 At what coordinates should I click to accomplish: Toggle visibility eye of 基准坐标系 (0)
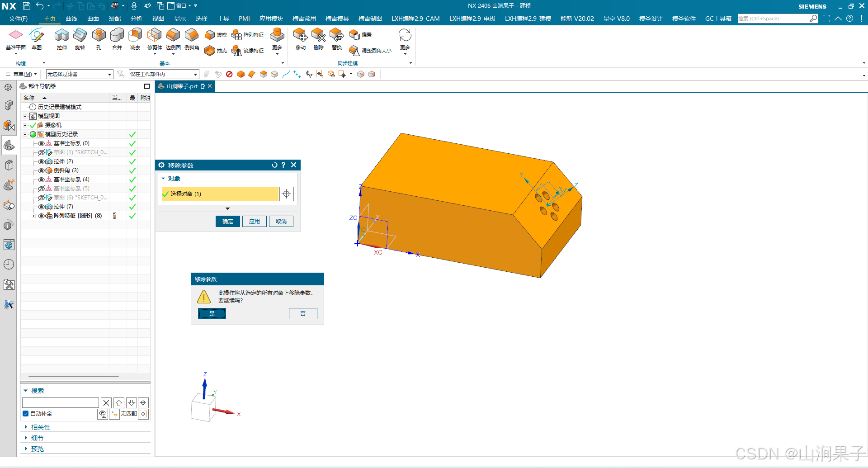(41, 143)
